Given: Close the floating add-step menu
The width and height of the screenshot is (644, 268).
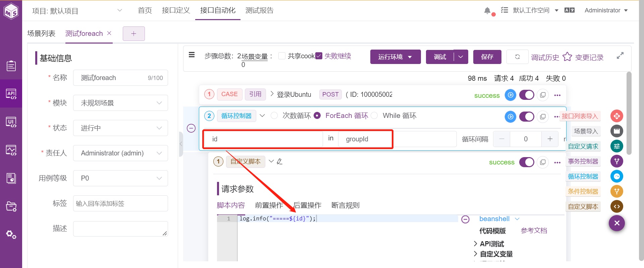Looking at the screenshot, I should (x=617, y=223).
